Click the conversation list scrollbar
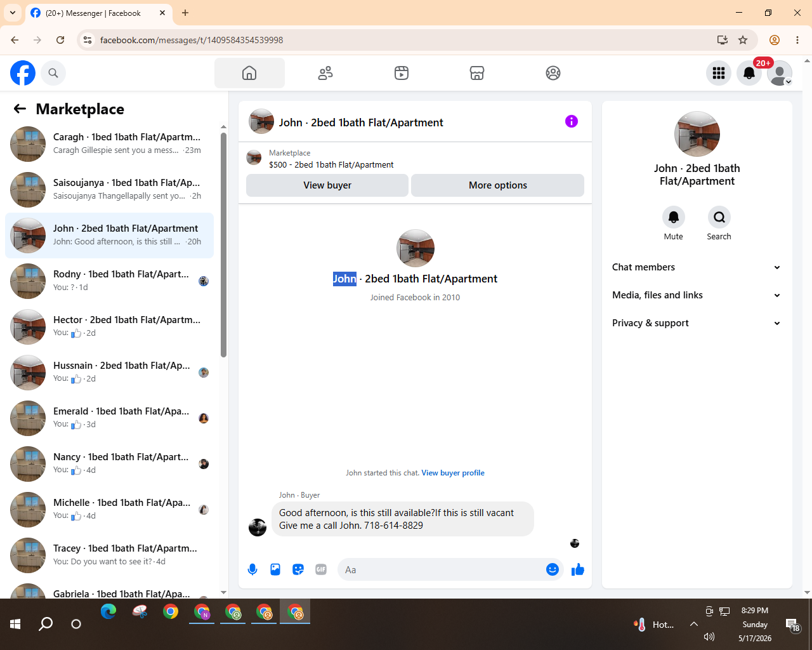Viewport: 812px width, 650px height. tap(223, 245)
